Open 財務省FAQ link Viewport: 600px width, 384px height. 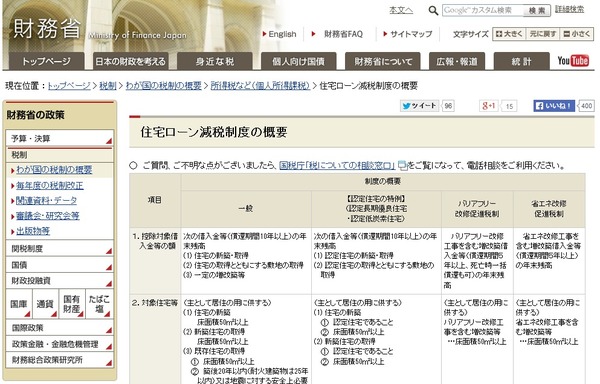[x=343, y=34]
